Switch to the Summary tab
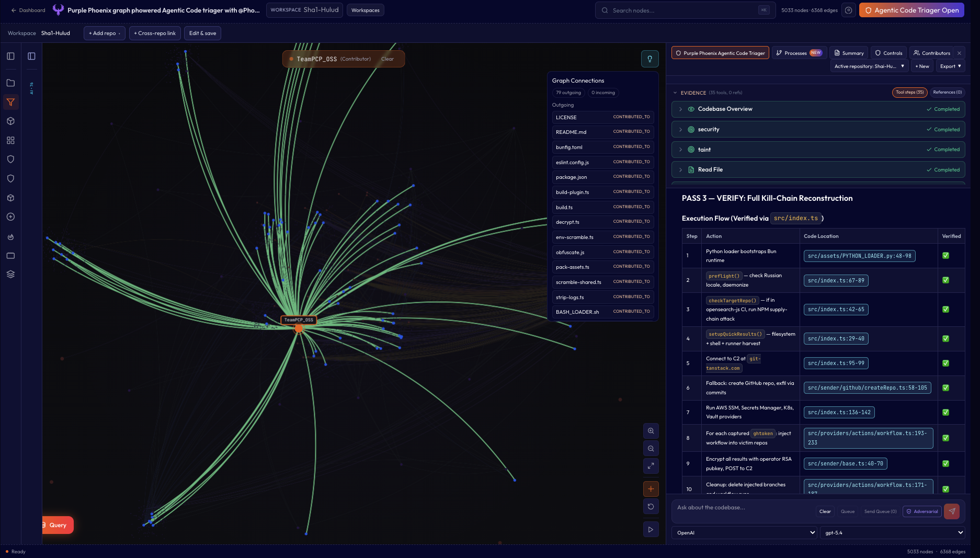The image size is (980, 558). [849, 53]
